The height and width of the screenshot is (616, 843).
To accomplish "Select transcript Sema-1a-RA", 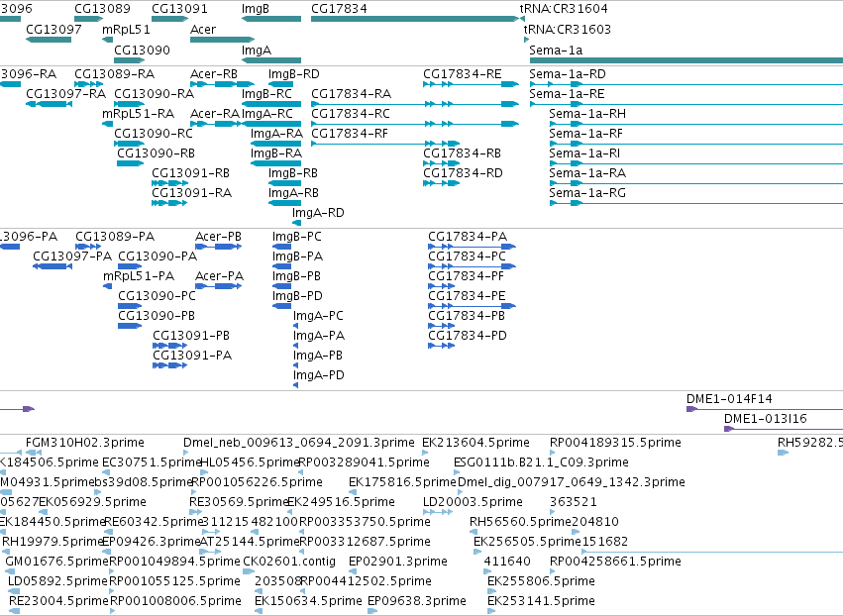I will pyautogui.click(x=587, y=173).
